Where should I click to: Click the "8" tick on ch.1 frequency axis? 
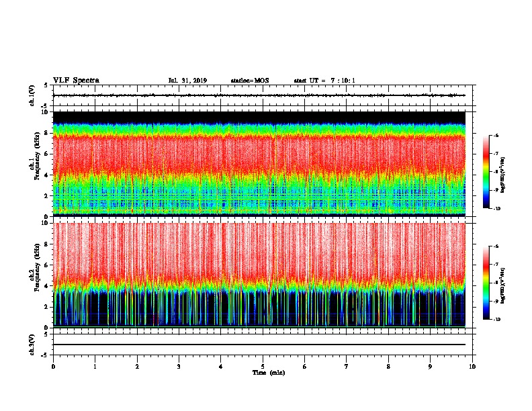click(46, 133)
